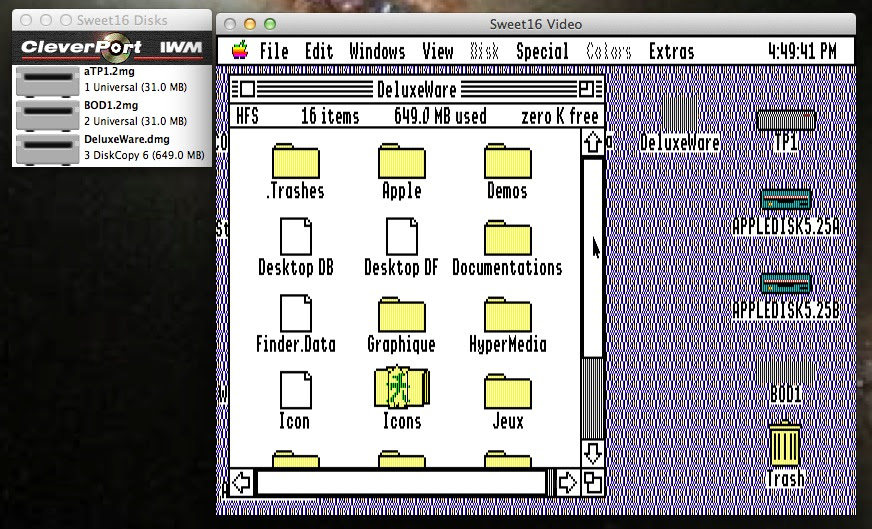Minimize the Sweet16 Video window
The image size is (872, 529).
pyautogui.click(x=250, y=24)
